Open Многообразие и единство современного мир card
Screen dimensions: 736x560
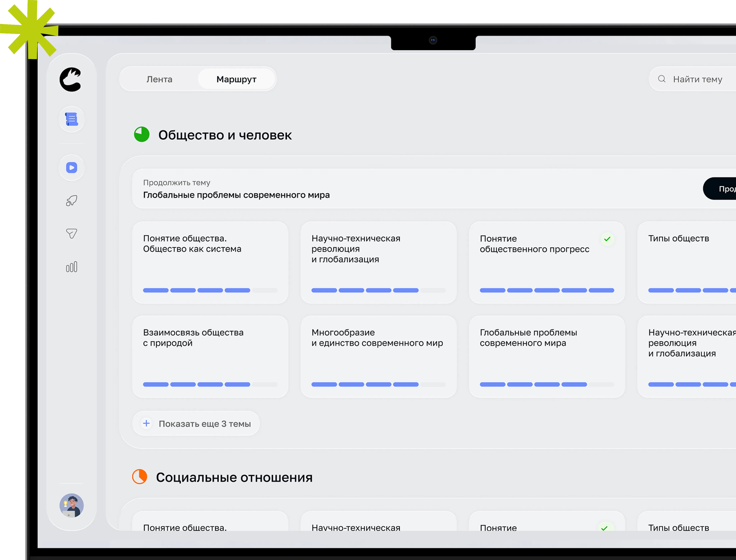(x=378, y=357)
